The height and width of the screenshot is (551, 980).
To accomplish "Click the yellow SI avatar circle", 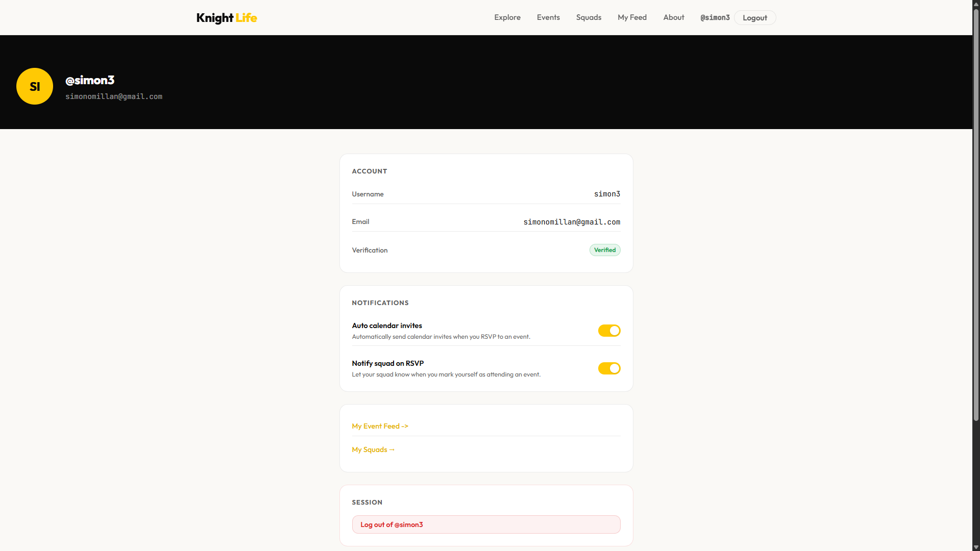I will [35, 86].
